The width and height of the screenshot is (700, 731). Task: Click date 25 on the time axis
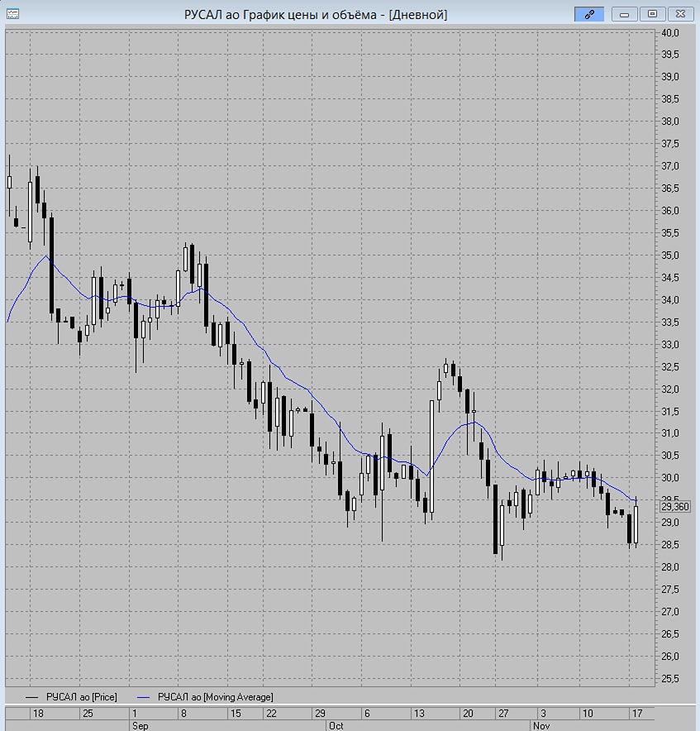[x=88, y=714]
